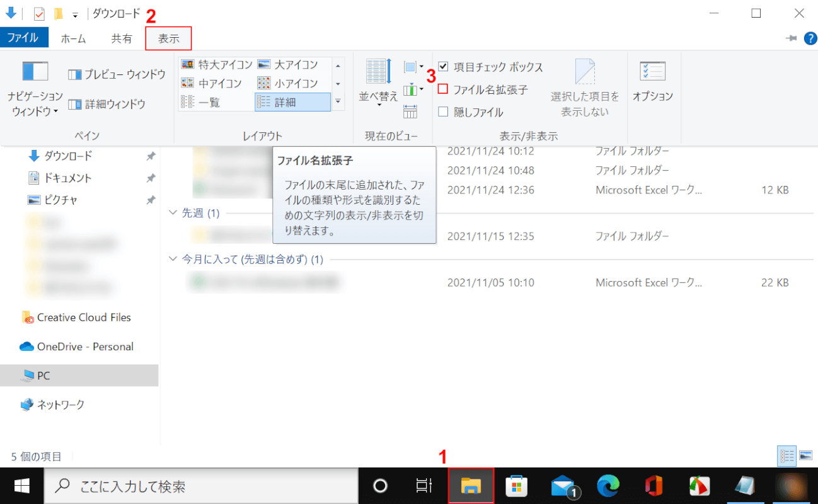Open Microsoft Edge from taskbar
The width and height of the screenshot is (818, 504).
[609, 486]
